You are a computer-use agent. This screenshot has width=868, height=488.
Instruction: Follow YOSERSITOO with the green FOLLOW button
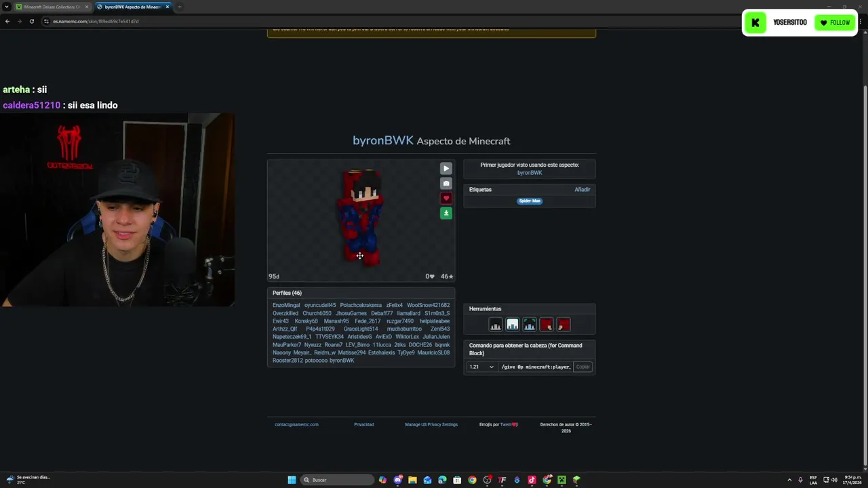click(x=835, y=22)
